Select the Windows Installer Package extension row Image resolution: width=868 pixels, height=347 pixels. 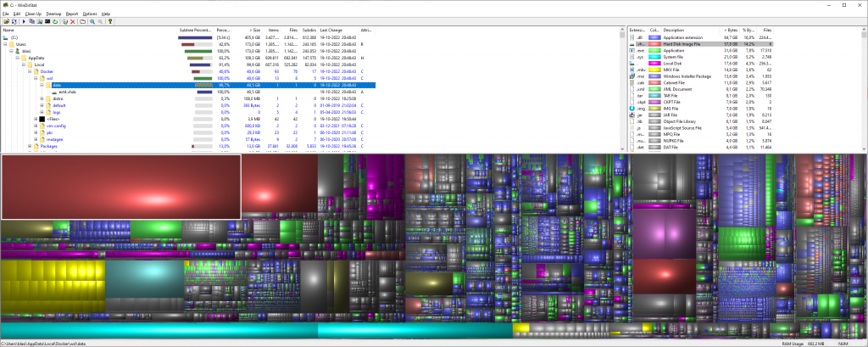[x=690, y=76]
